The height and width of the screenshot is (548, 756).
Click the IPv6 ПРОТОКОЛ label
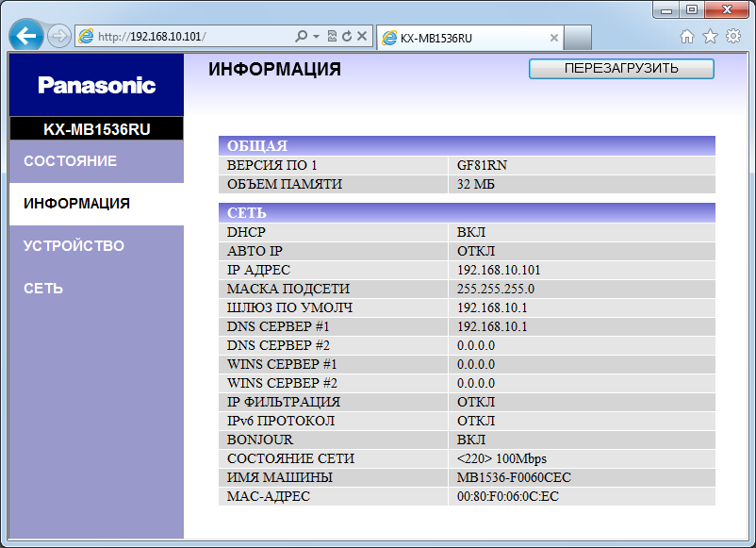click(x=281, y=420)
